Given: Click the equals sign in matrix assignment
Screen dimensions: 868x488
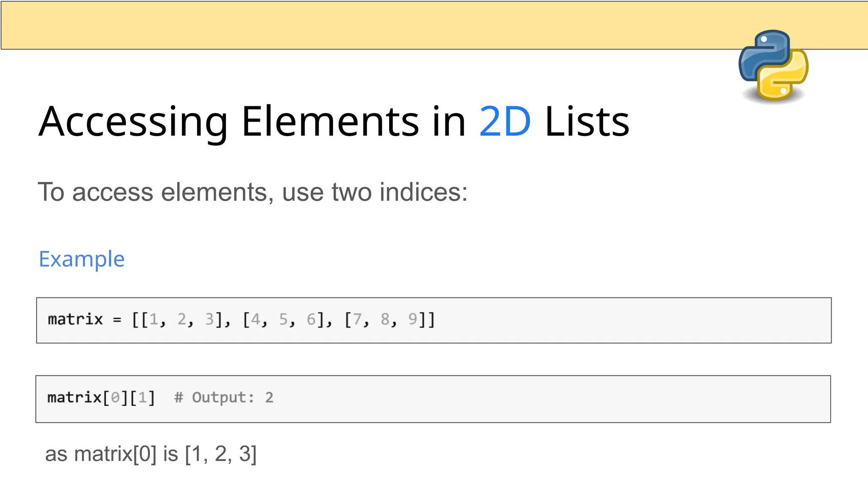Looking at the screenshot, I should coord(117,320).
